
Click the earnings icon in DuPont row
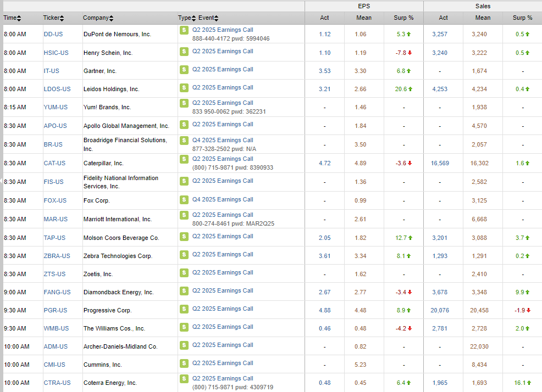tap(184, 30)
